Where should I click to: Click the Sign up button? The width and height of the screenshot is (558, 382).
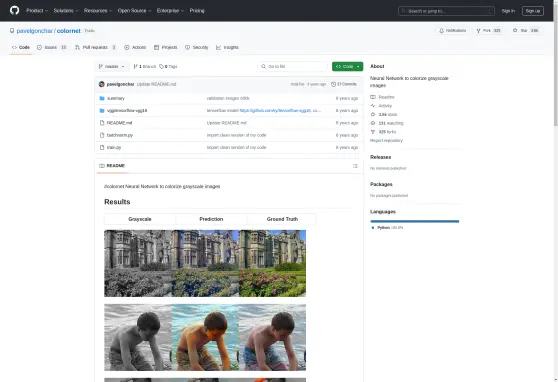[533, 11]
